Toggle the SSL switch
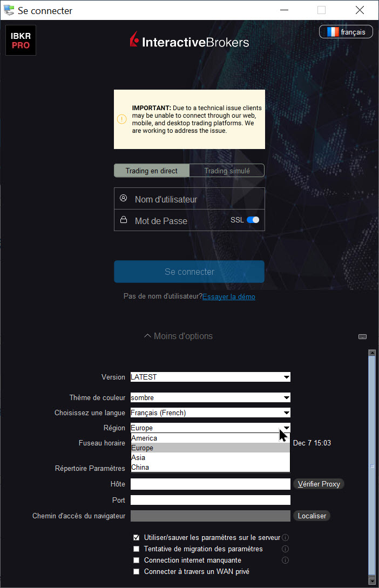Viewport: 379px width, 588px height. coord(253,220)
